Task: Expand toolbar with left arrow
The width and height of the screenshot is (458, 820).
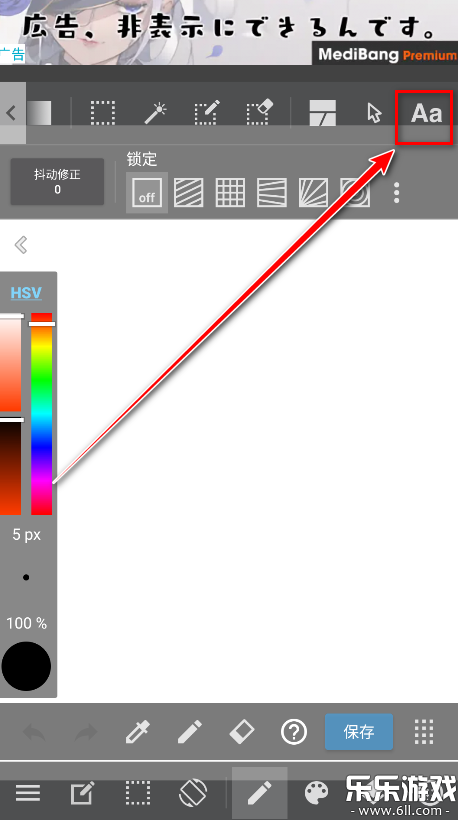Action: point(12,113)
